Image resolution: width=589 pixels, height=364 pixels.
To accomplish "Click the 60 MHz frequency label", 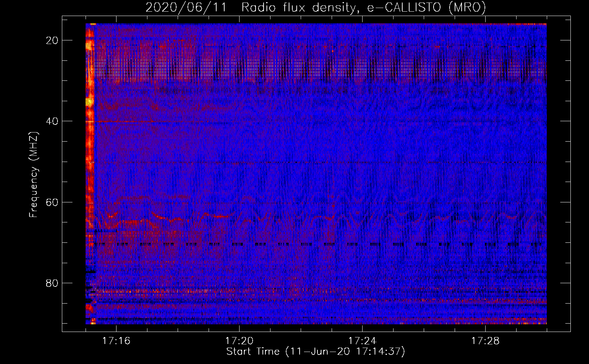I will [x=52, y=202].
